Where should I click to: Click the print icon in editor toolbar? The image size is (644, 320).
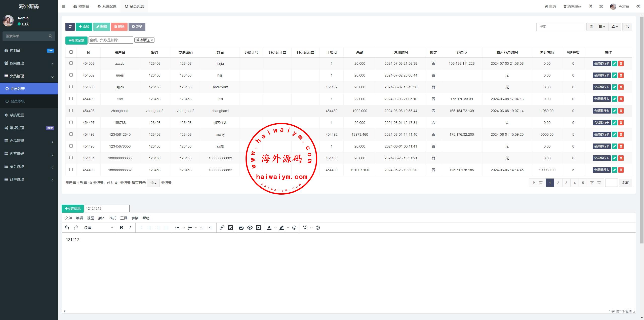pyautogui.click(x=241, y=228)
